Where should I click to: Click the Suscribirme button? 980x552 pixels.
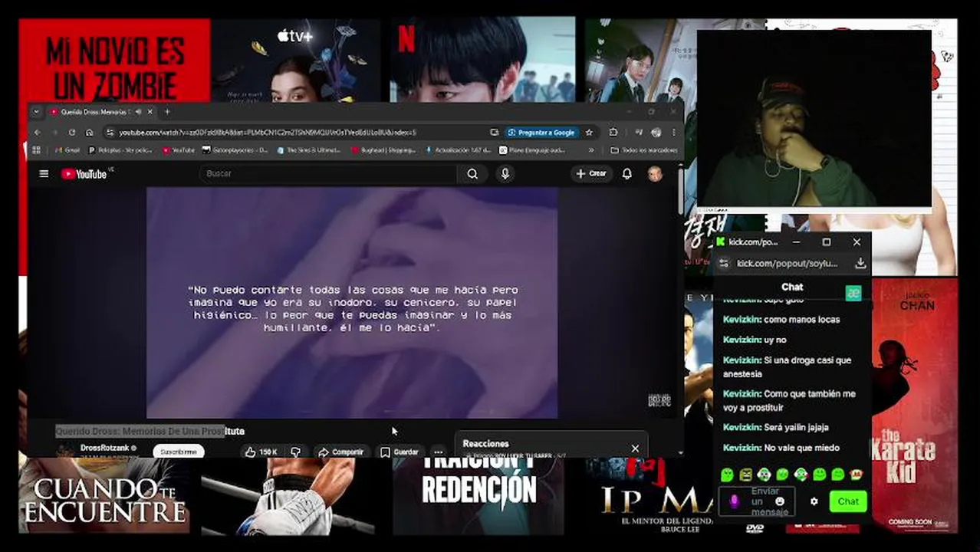tap(179, 452)
